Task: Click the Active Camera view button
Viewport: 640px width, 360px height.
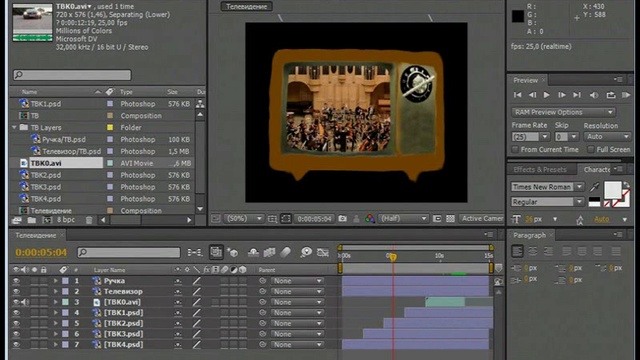Action: pos(482,219)
